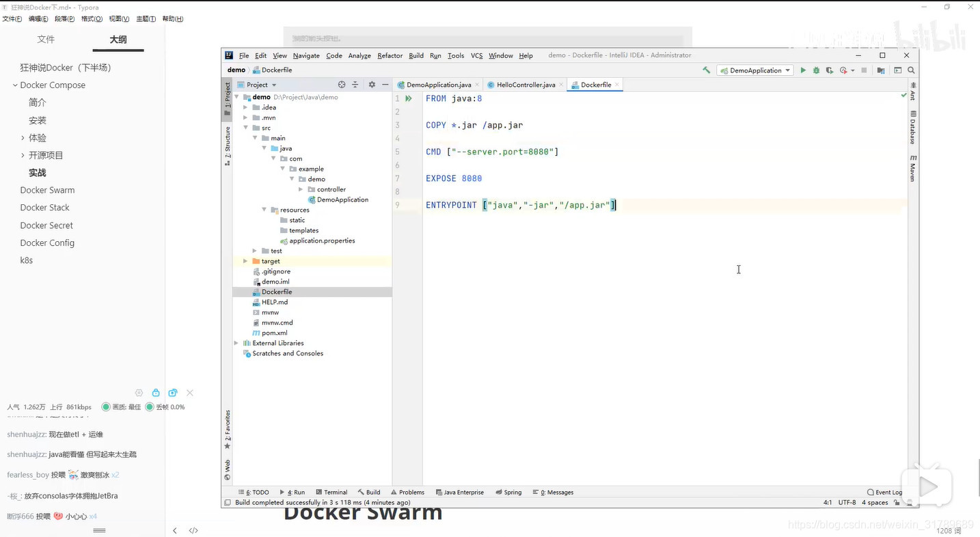Screen dimensions: 980x537
Task: Switch to HelloController.java tab
Action: [526, 85]
